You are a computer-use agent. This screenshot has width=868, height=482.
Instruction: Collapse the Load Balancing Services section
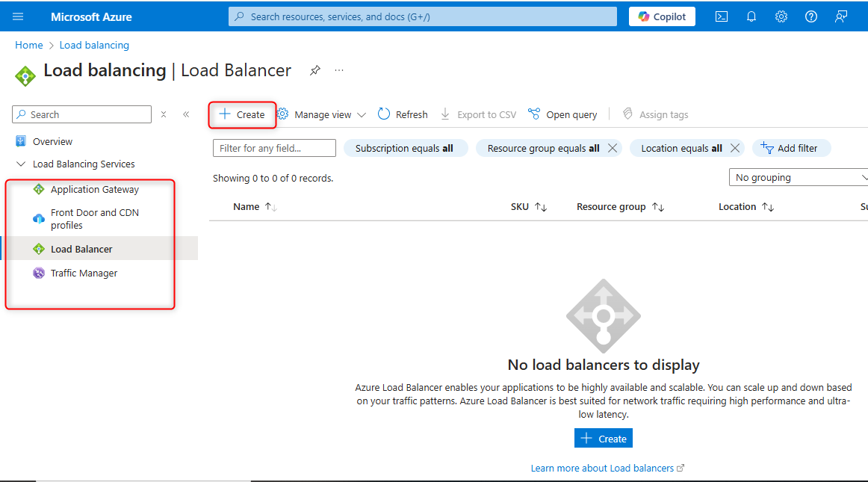(21, 164)
